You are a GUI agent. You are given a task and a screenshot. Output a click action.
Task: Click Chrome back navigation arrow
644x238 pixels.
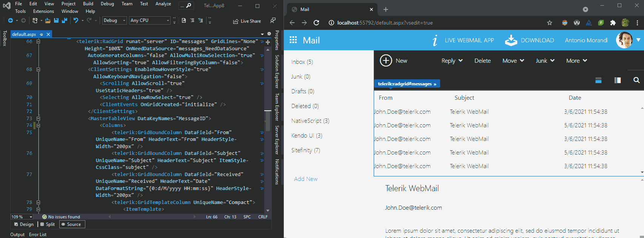click(x=292, y=23)
